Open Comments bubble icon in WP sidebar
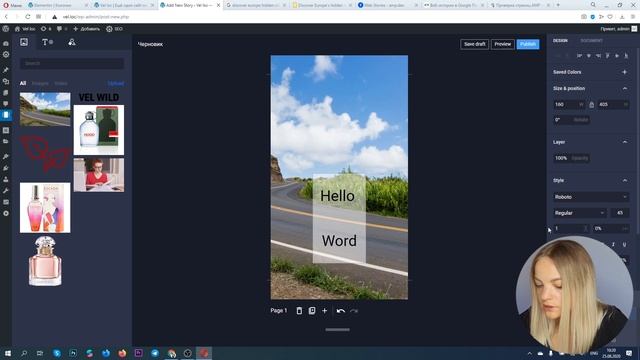640x360 pixels. tap(6, 104)
